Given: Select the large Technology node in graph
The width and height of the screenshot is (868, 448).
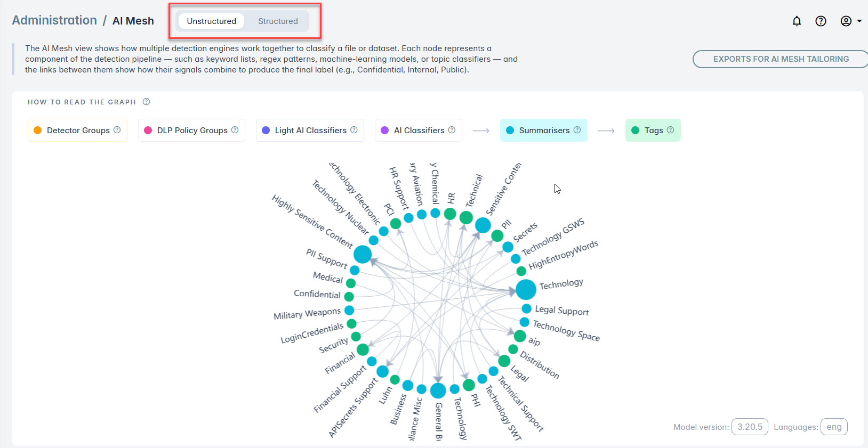Looking at the screenshot, I should [526, 289].
